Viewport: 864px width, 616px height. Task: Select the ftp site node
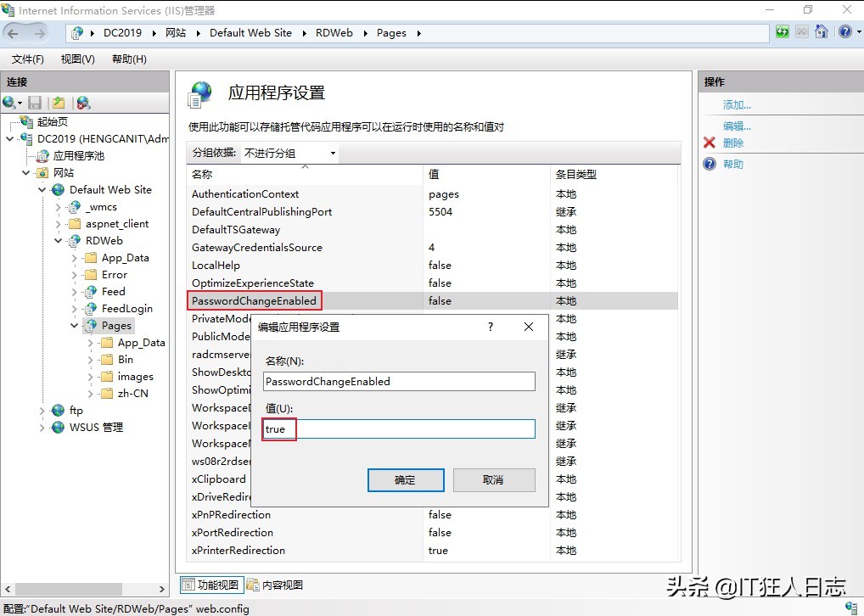click(76, 411)
